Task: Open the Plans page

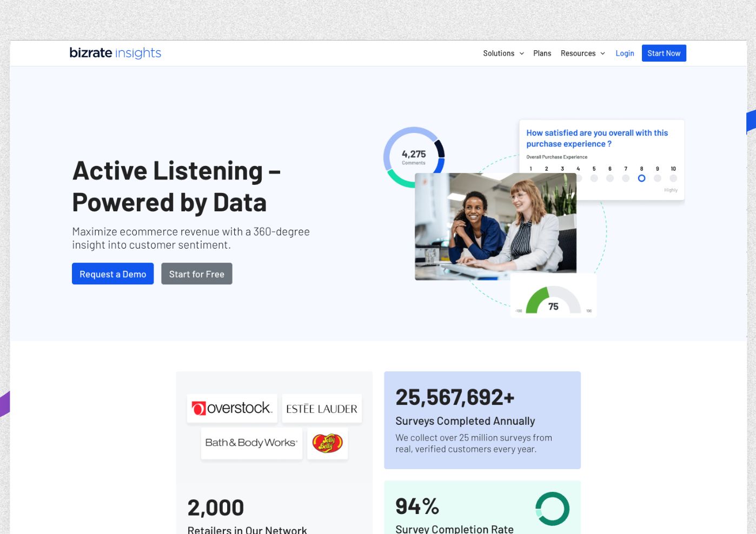Action: tap(542, 54)
